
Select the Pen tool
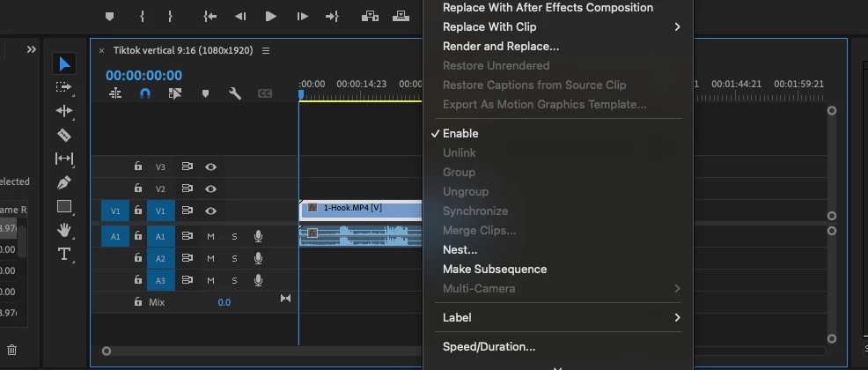pos(64,182)
